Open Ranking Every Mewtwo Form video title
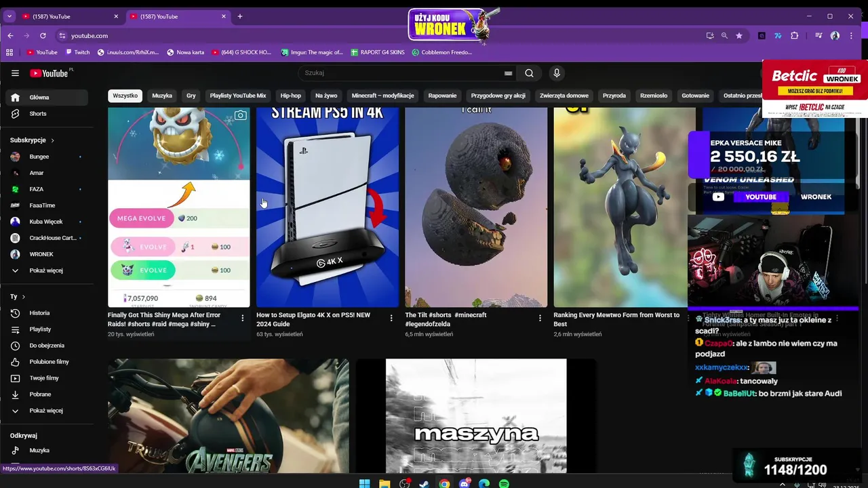This screenshot has width=868, height=488. click(x=616, y=319)
